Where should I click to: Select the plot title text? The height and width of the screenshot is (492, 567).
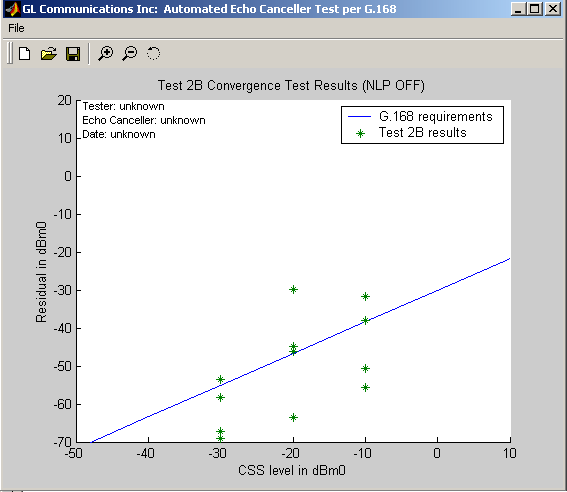tap(291, 86)
